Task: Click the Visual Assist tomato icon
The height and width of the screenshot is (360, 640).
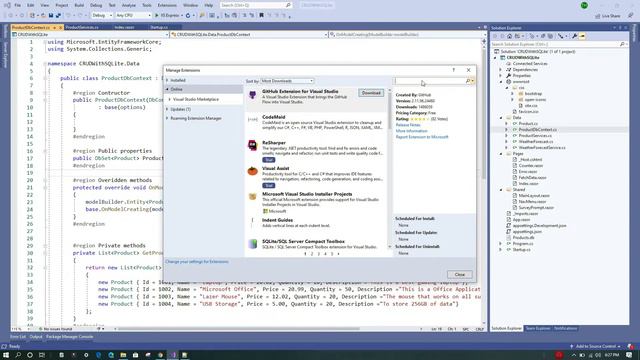Action: click(253, 171)
